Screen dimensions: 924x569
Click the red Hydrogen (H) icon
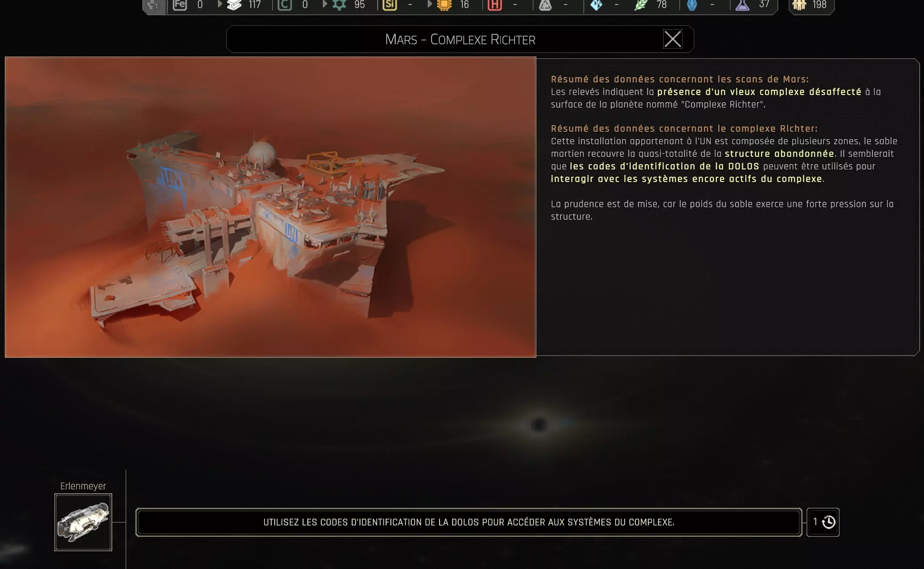point(495,5)
